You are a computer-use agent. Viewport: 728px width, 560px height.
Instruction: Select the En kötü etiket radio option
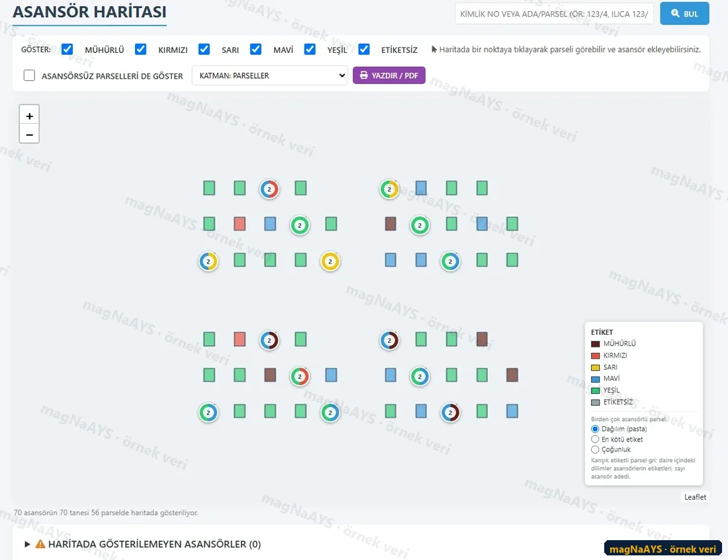595,440
